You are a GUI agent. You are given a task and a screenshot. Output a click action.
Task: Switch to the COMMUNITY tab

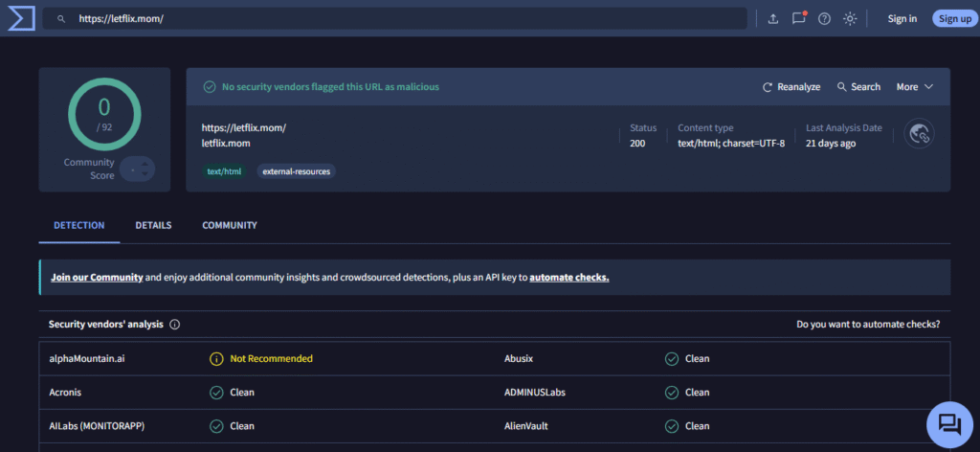pos(230,225)
